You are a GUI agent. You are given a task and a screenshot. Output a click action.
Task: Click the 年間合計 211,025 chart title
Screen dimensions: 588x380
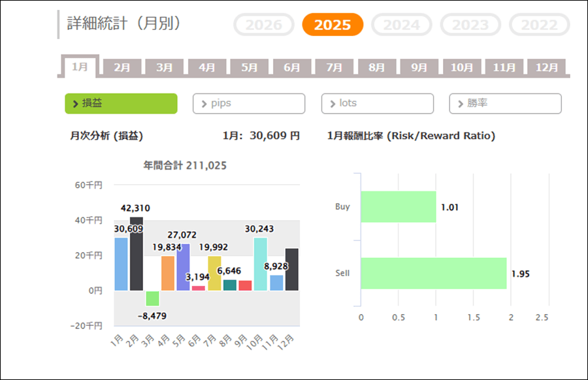185,165
